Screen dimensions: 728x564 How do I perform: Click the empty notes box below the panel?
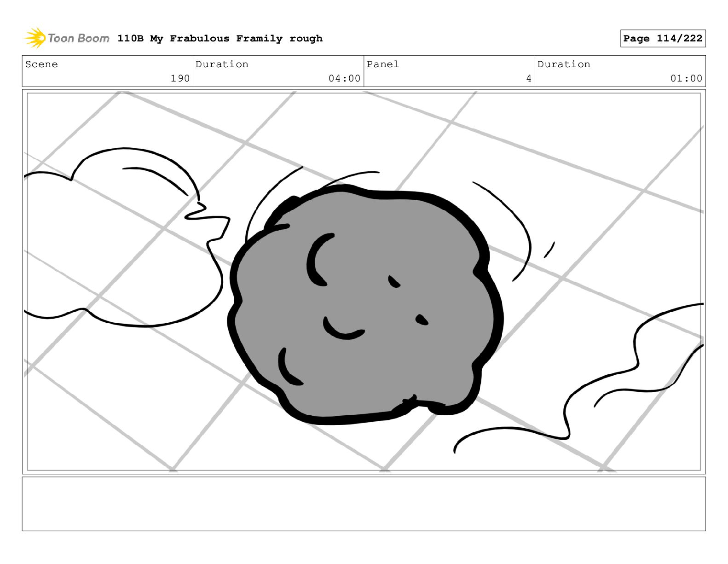[x=364, y=504]
